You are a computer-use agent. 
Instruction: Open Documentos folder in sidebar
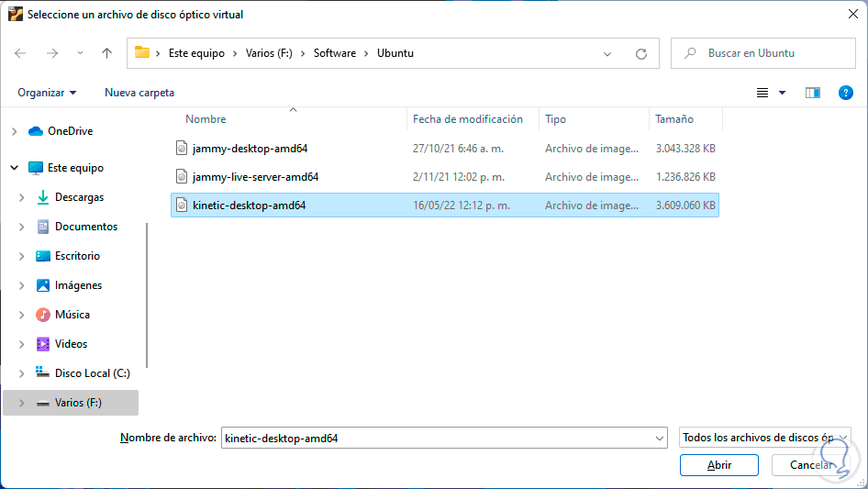[86, 227]
